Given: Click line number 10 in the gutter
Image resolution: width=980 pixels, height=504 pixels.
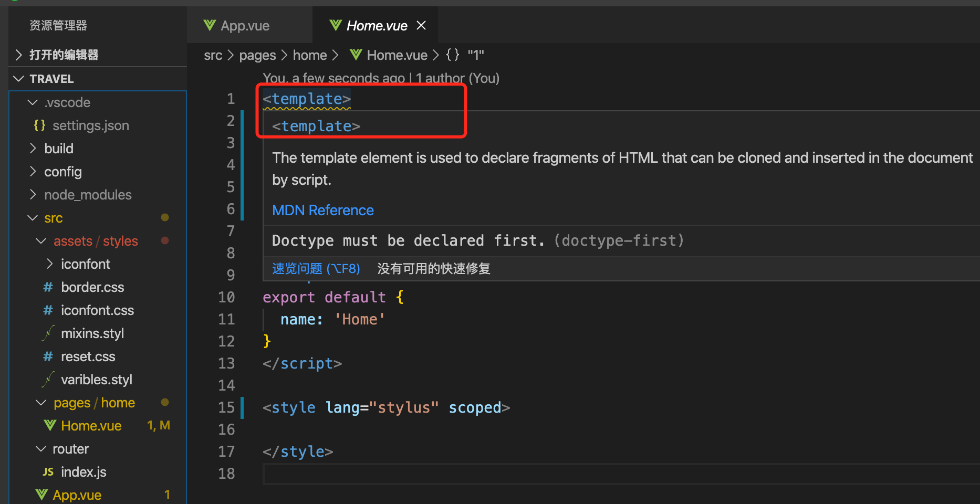Looking at the screenshot, I should coord(226,297).
